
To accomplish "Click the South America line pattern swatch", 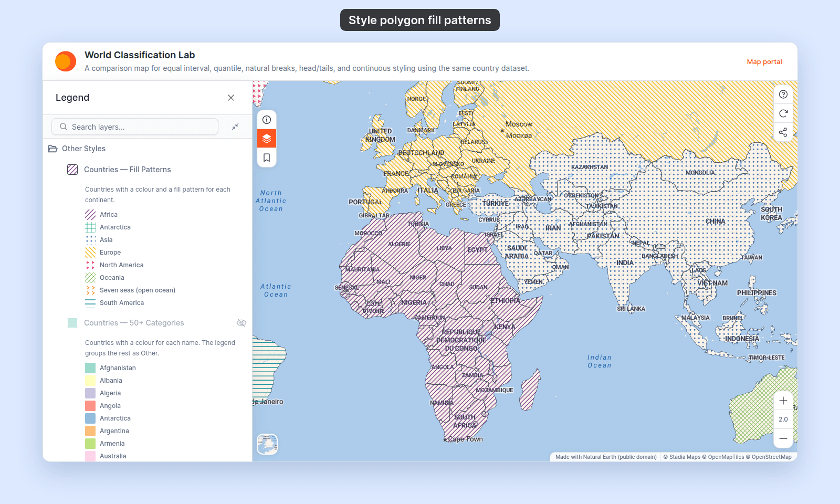I will tap(90, 303).
